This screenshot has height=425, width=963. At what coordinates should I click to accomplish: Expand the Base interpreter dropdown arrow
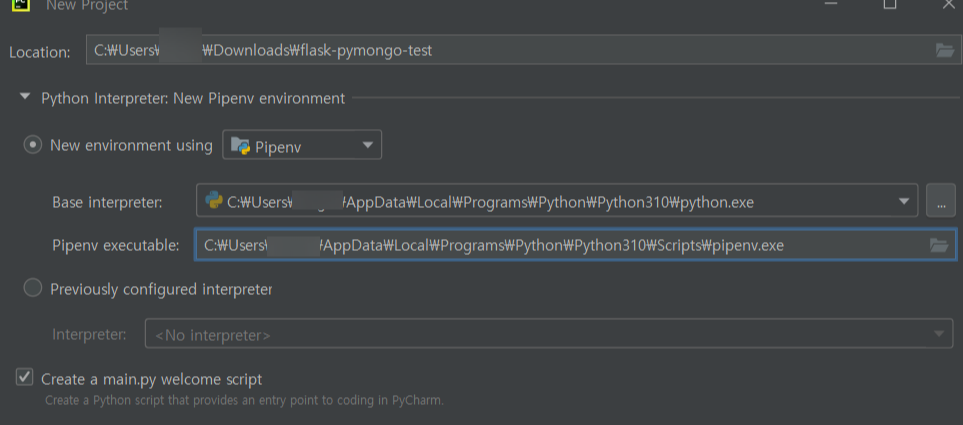[903, 201]
